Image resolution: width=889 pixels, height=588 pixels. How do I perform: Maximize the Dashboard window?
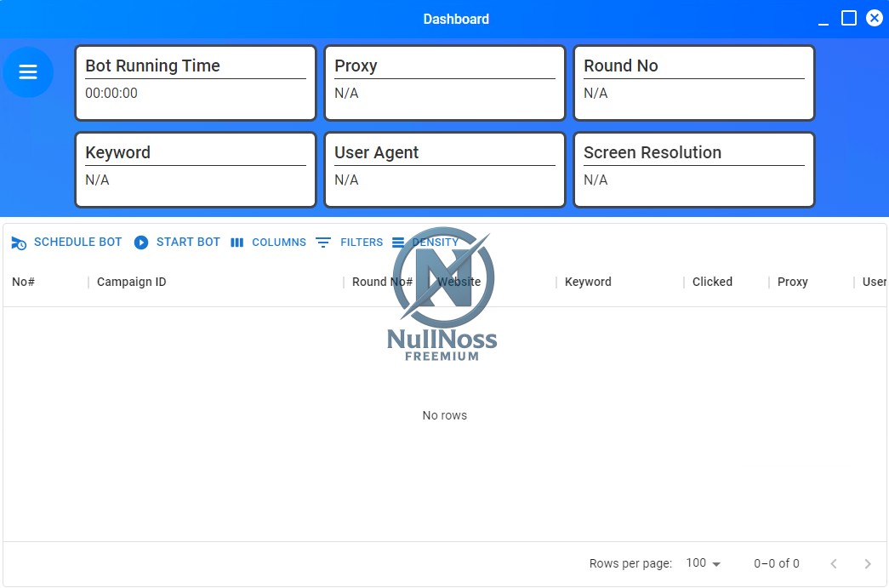click(848, 19)
